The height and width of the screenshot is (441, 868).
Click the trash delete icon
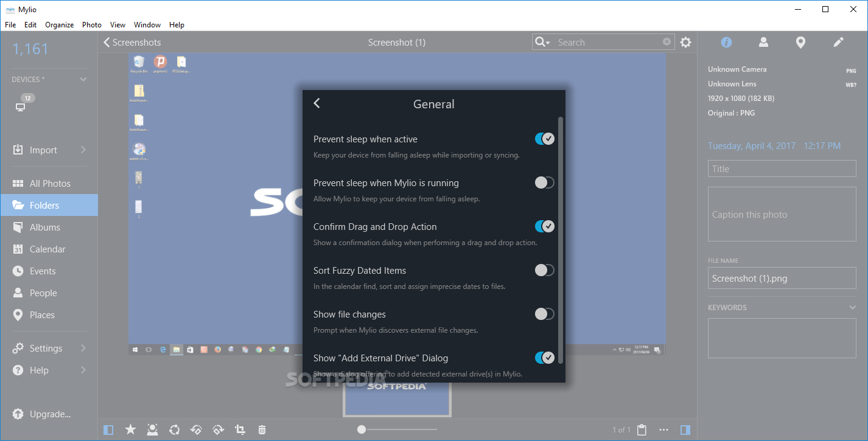point(262,430)
